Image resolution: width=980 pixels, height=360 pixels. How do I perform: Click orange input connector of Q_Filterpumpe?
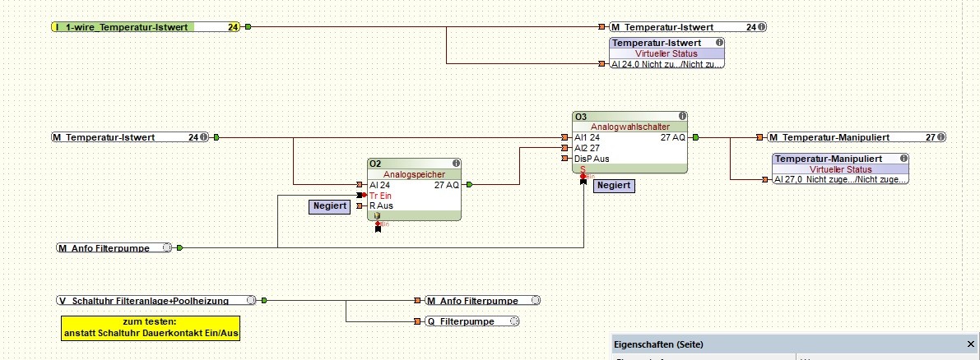point(417,322)
